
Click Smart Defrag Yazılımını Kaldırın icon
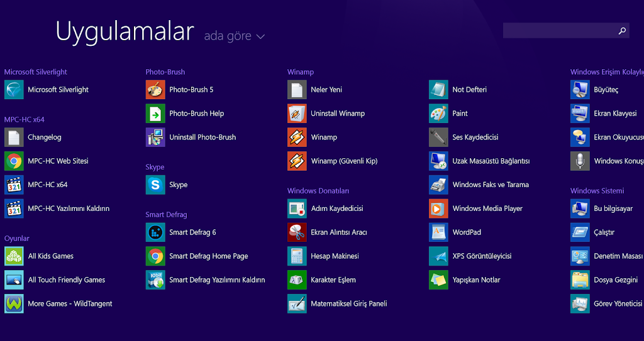click(155, 280)
